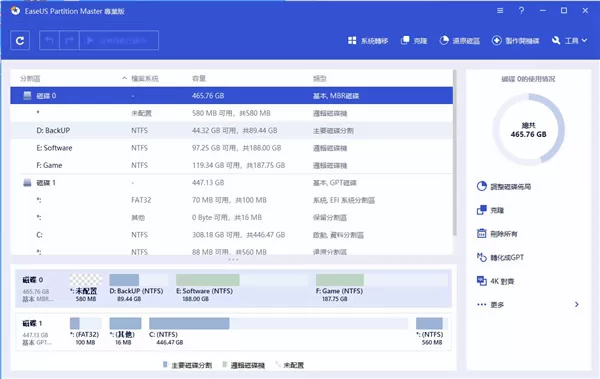Select the NTFS 560 MB recovery row
This screenshot has width=600, height=379.
(x=232, y=250)
